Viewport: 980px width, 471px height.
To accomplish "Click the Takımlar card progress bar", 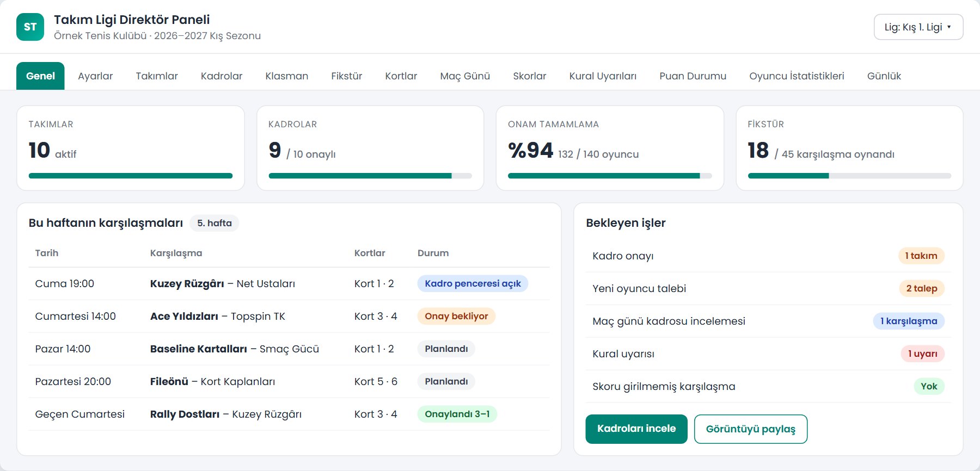I will pos(131,176).
